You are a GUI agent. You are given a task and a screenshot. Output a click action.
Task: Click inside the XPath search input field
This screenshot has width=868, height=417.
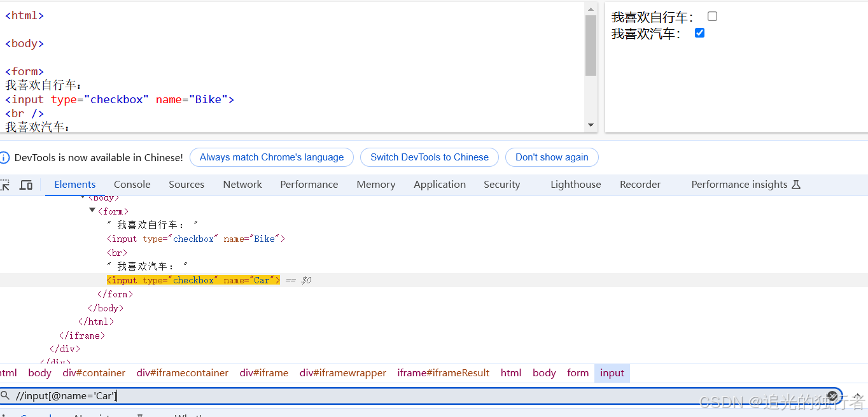coord(191,395)
